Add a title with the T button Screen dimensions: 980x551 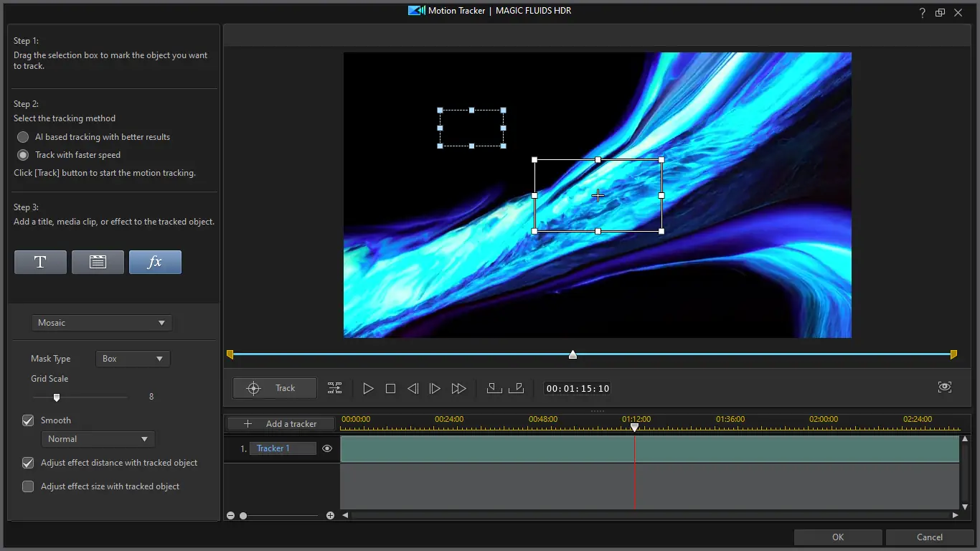40,262
